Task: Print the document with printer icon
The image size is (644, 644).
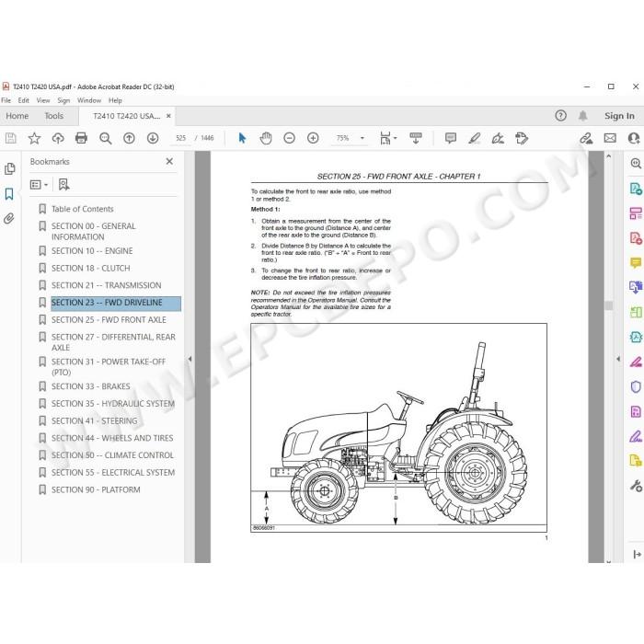Action: (81, 138)
